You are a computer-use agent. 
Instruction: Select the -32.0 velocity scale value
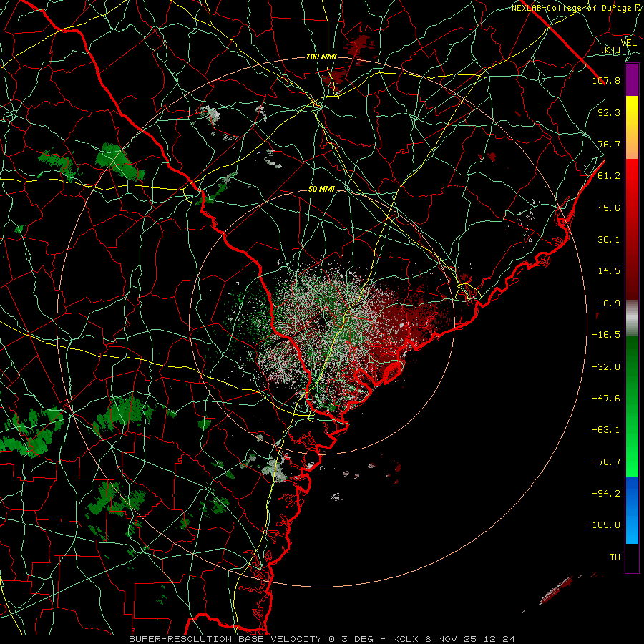click(606, 367)
